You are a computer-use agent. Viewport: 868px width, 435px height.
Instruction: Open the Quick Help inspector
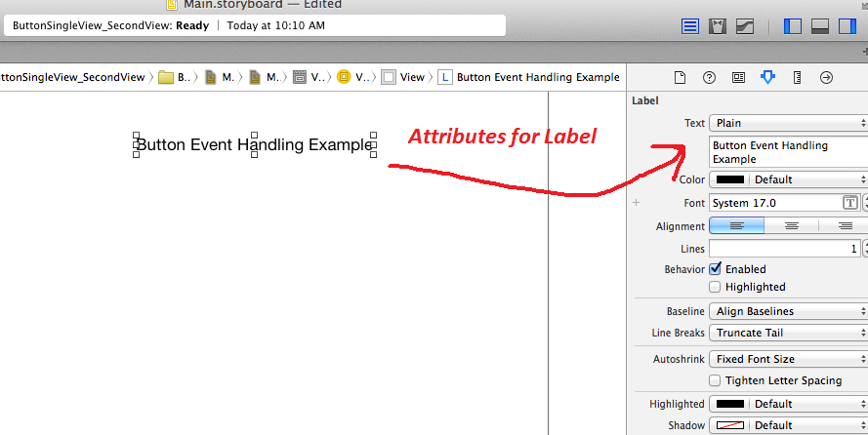tap(710, 78)
